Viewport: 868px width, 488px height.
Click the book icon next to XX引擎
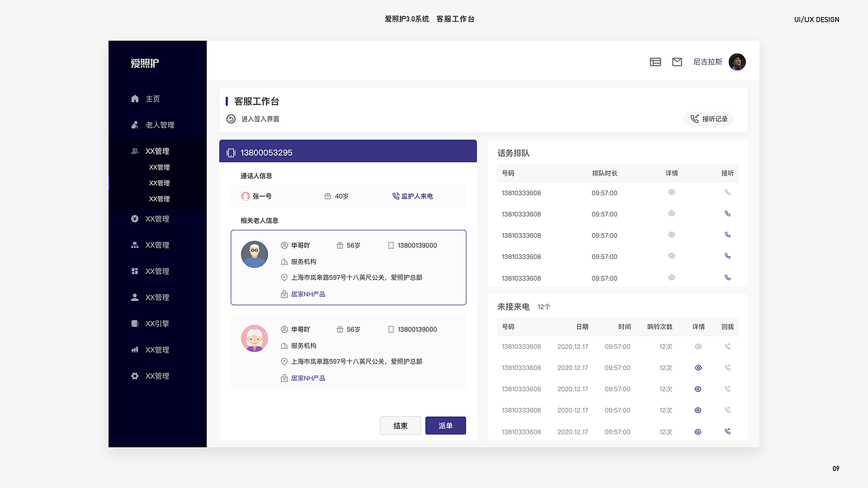point(135,323)
